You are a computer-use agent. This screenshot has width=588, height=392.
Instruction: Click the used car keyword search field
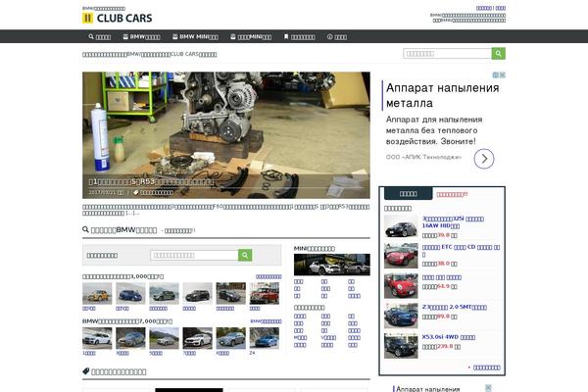[194, 255]
